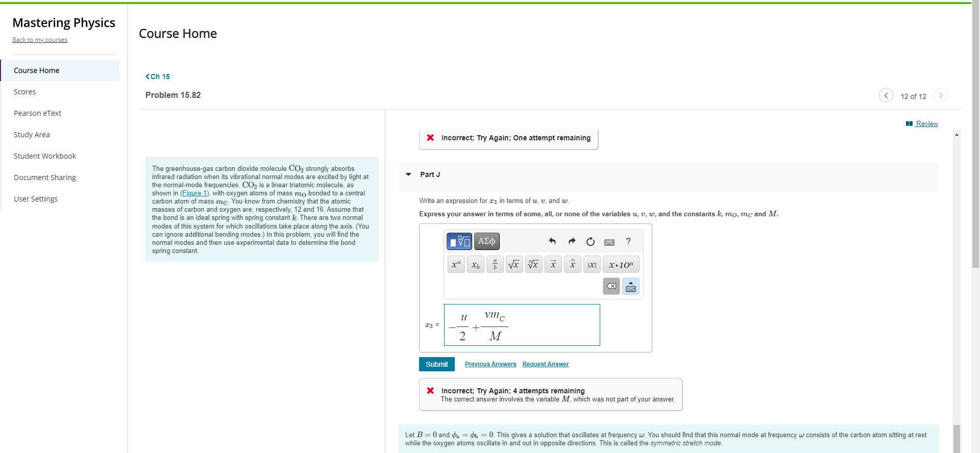The height and width of the screenshot is (453, 980).
Task: Open the Review link
Action: pos(922,123)
